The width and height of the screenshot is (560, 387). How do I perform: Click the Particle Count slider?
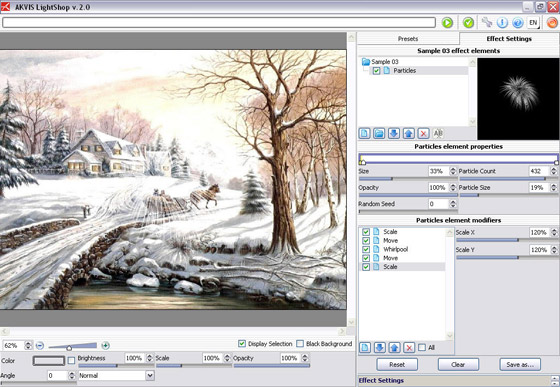(x=509, y=179)
